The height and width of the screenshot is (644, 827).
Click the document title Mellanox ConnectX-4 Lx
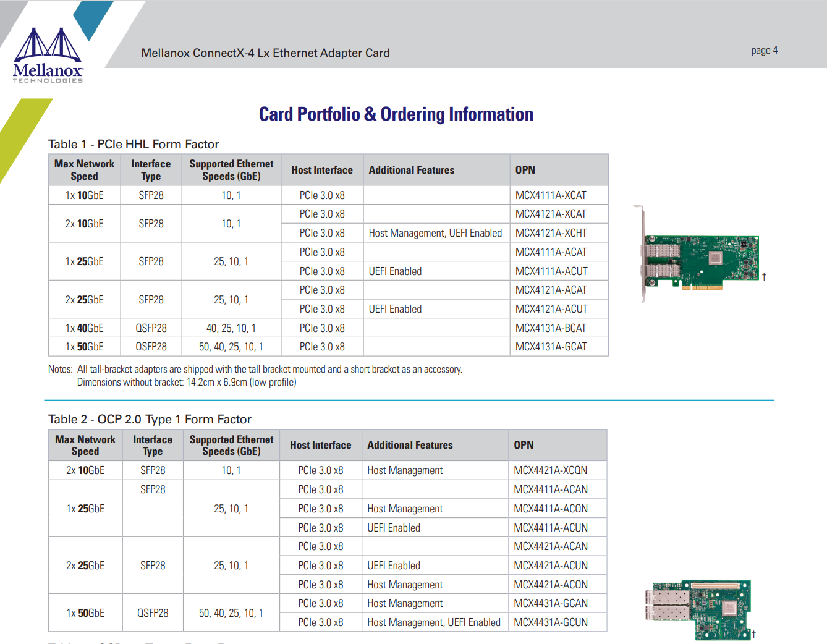[265, 53]
